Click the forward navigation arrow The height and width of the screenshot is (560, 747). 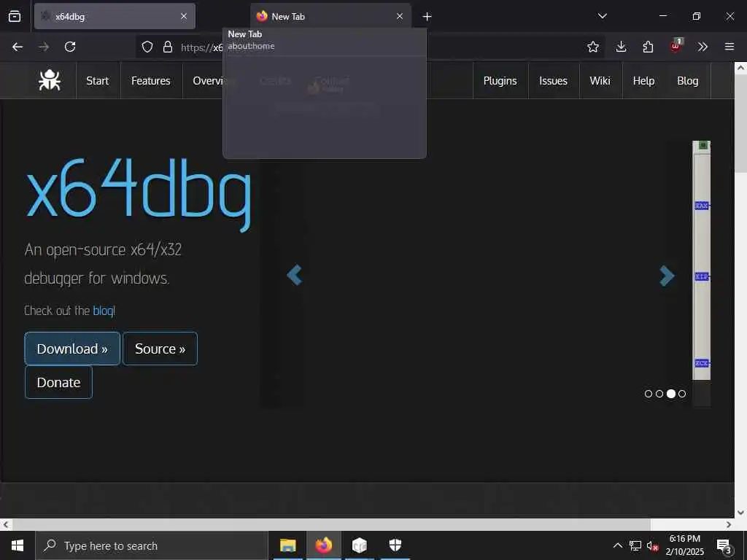click(44, 47)
